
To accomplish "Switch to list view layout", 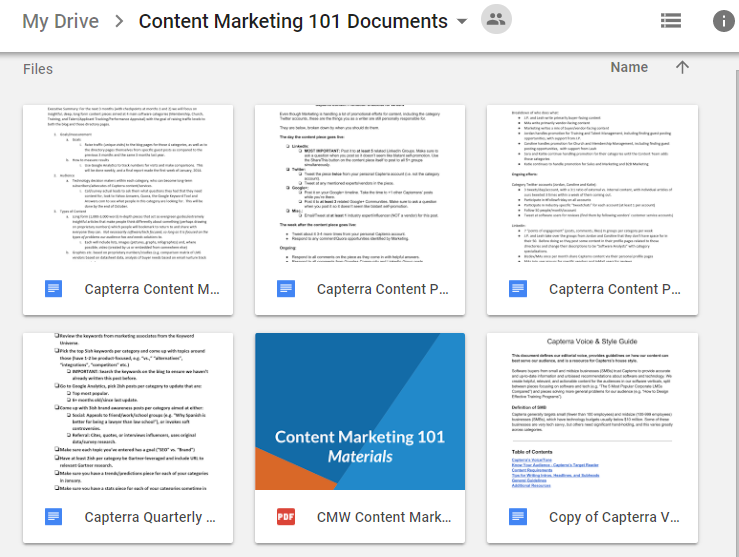I will pyautogui.click(x=671, y=21).
